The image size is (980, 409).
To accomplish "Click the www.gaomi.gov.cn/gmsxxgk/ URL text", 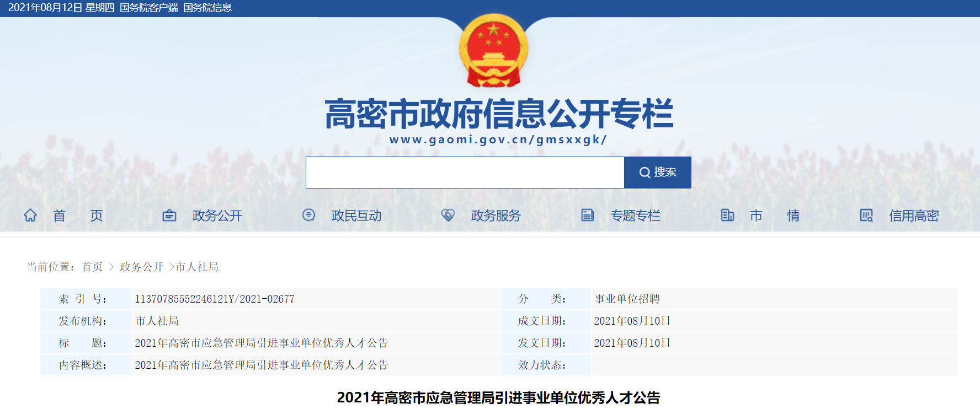I will tap(498, 139).
